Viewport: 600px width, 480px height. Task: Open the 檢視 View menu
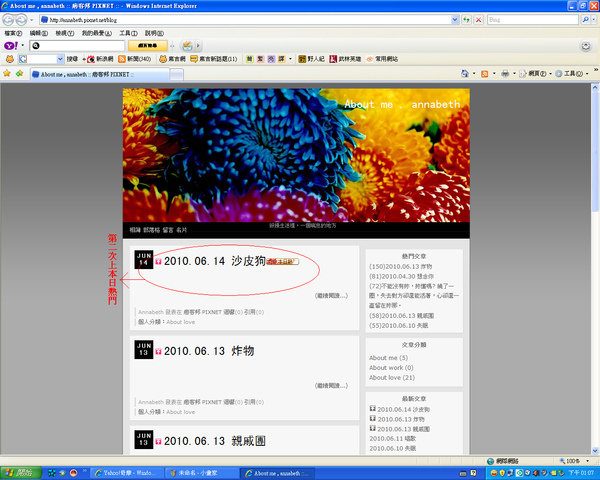tap(65, 33)
